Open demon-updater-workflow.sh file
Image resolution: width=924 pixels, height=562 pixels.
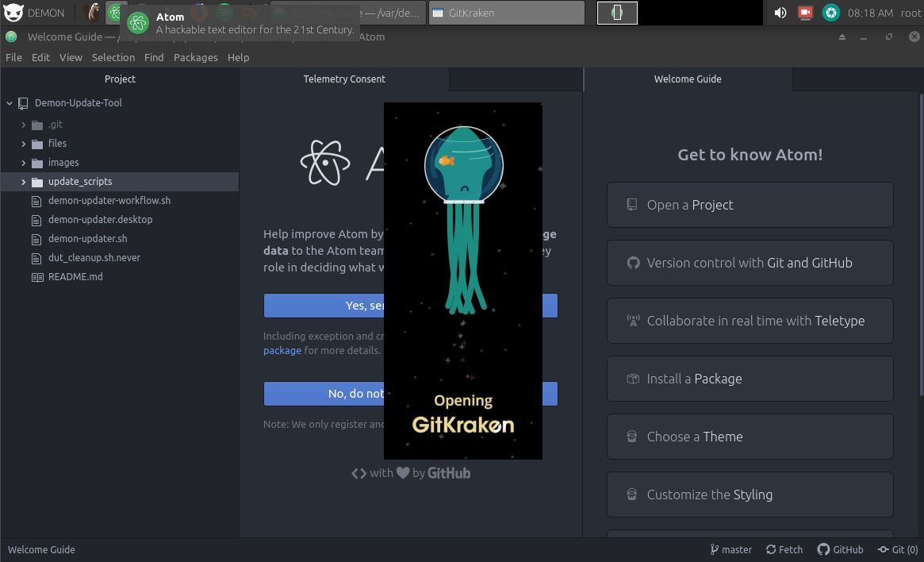pos(109,201)
